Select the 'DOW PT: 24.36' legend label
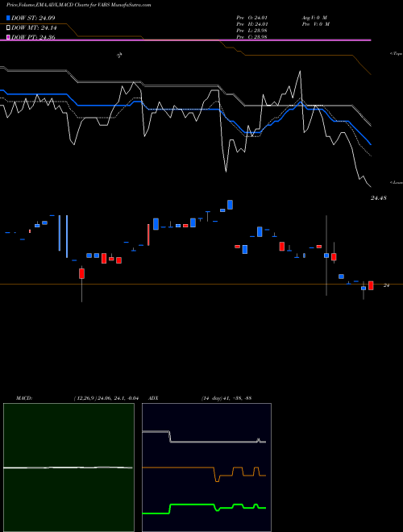The height and width of the screenshot is (532, 403). (33, 37)
